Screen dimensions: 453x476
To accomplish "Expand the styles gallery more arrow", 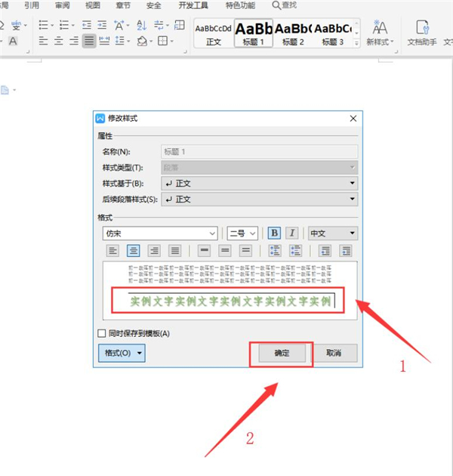I will [x=357, y=44].
